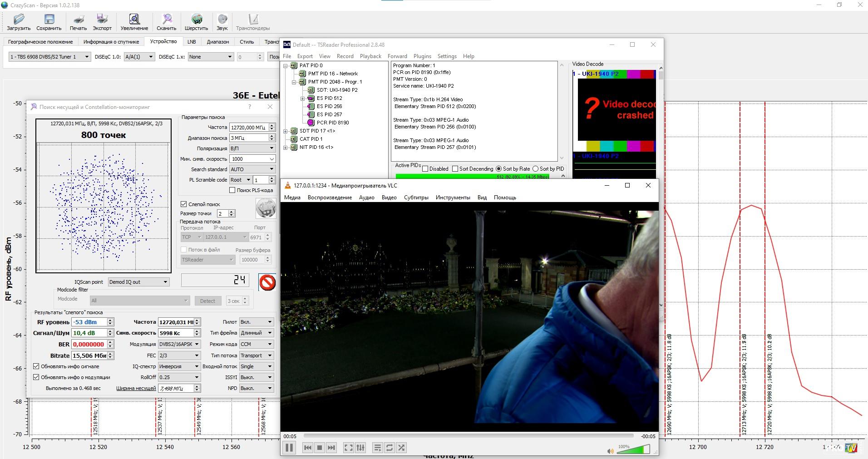This screenshot has width=868, height=459.
Task: Enable the Поиск PLS-кода checkbox
Action: click(232, 190)
